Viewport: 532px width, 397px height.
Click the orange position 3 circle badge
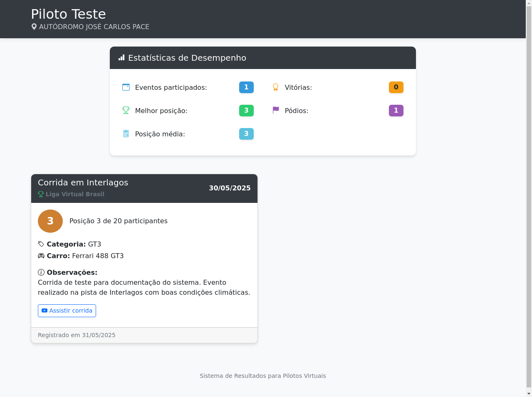tap(50, 221)
